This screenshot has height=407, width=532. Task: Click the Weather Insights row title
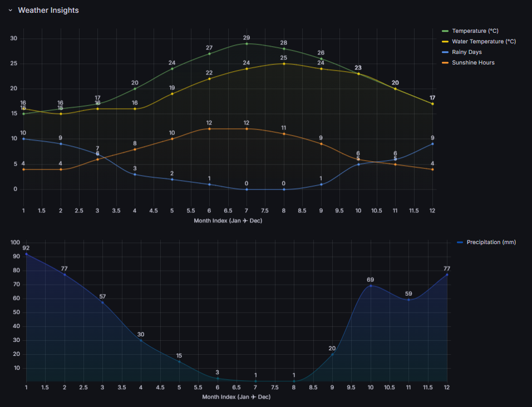click(48, 11)
